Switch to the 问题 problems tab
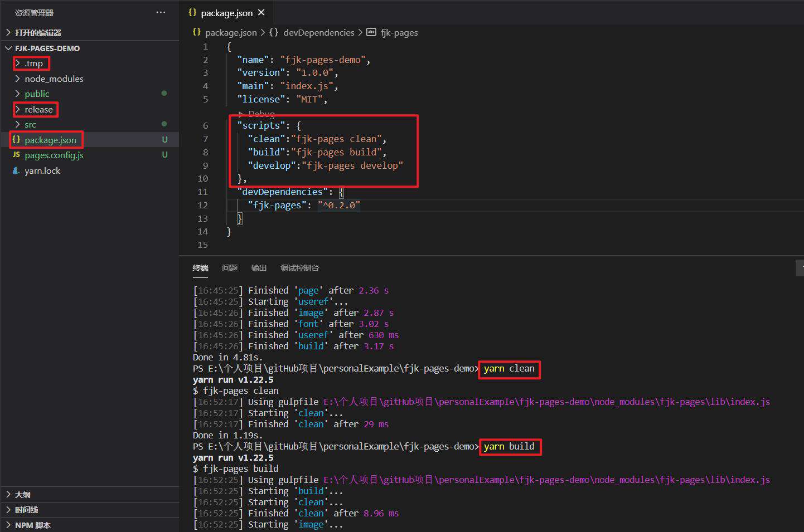The height and width of the screenshot is (532, 804). (x=230, y=268)
